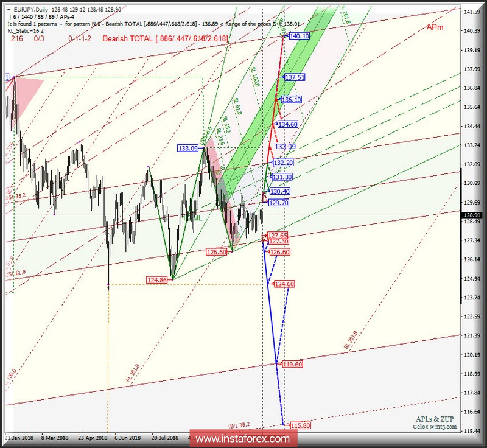
Task: Click the blue 1 point marker at the January high
Action: 7,77
